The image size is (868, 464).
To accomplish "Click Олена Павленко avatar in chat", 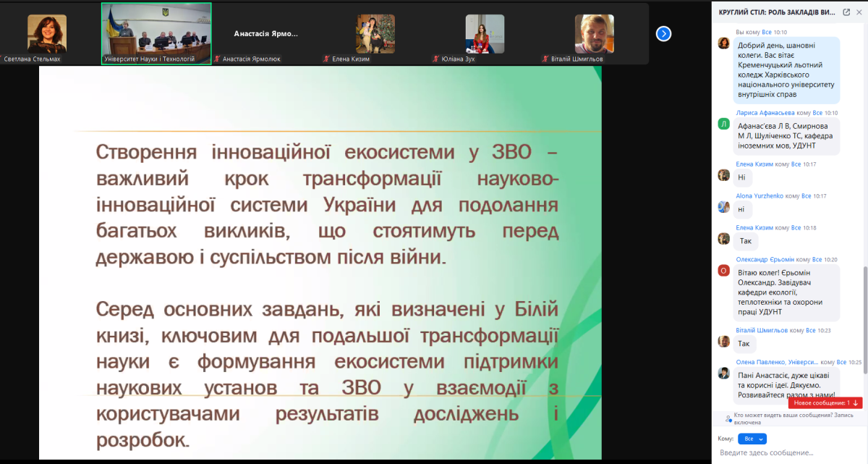I will pos(723,373).
